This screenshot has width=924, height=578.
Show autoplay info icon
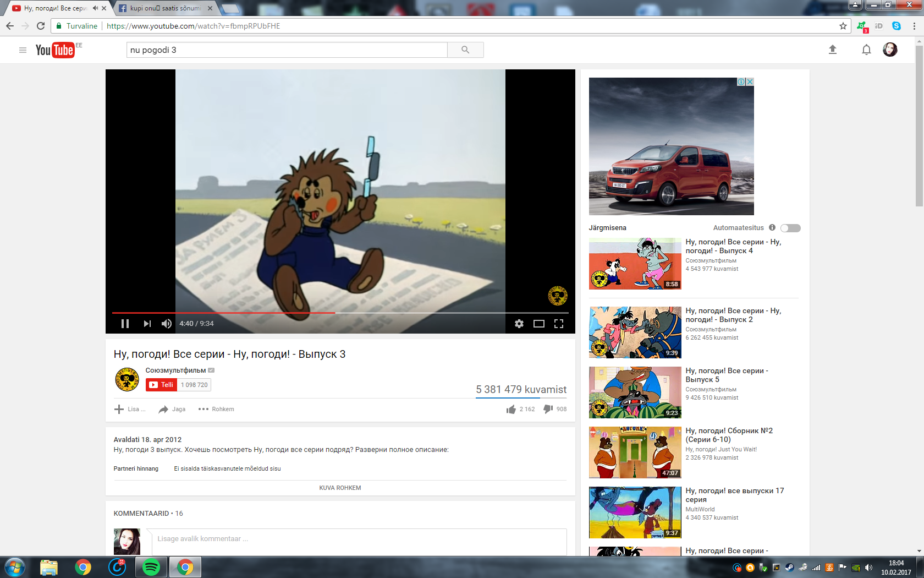[x=772, y=227]
